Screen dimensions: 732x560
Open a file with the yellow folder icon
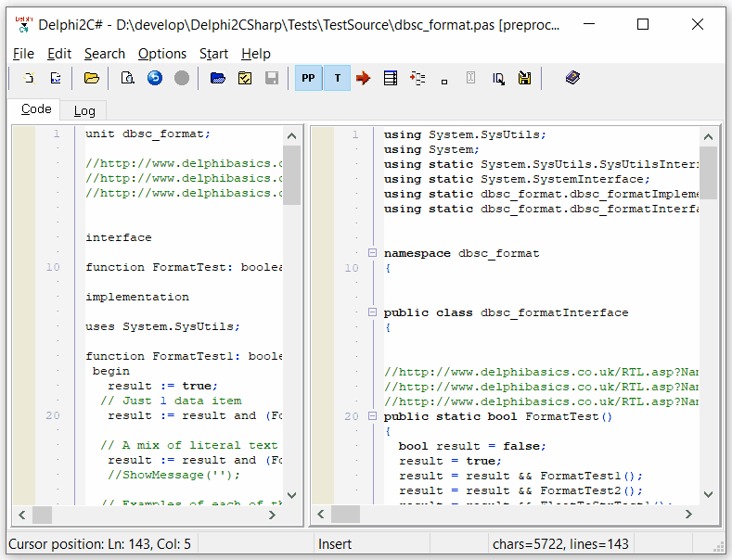click(x=92, y=78)
